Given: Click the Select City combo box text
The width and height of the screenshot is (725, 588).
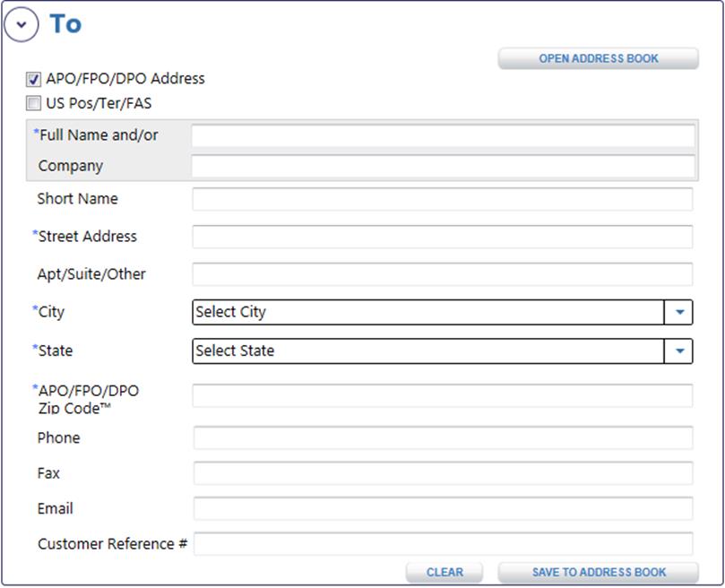Looking at the screenshot, I should pos(230,312).
